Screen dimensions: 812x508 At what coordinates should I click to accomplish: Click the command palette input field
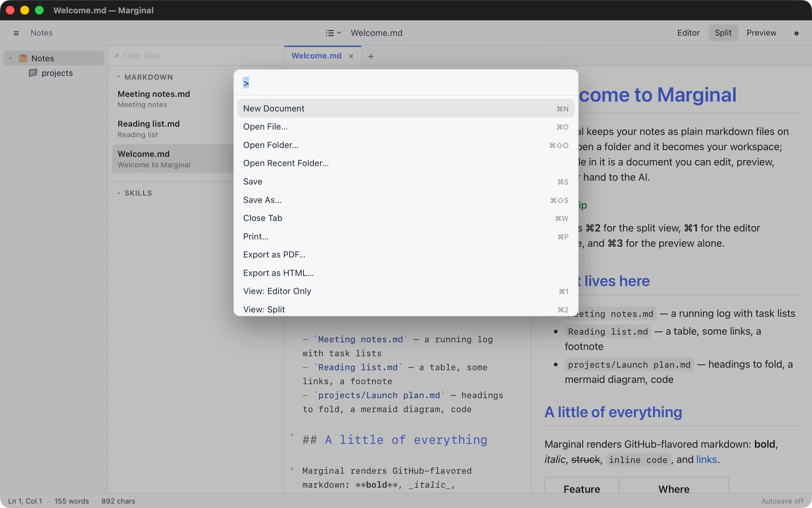406,83
